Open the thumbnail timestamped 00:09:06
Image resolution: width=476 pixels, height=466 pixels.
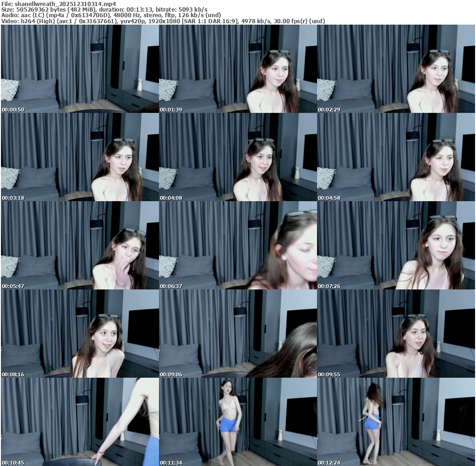coord(238,334)
